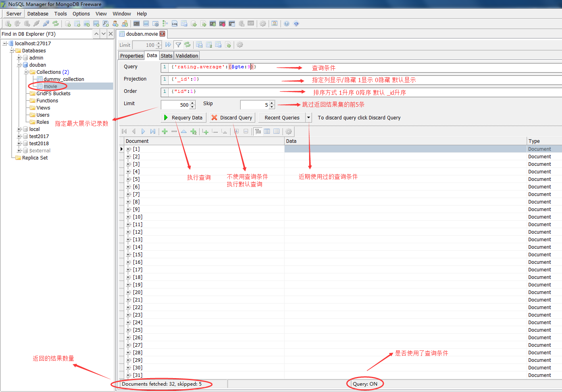Select the table view icon in data toolbar

pos(267,131)
